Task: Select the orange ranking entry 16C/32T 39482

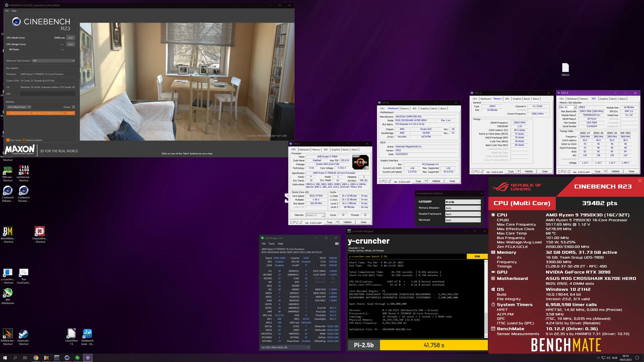Action: 41,113
